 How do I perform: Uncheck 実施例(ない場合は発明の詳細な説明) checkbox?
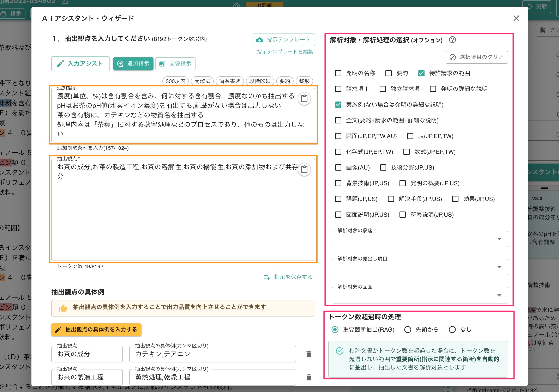(338, 105)
